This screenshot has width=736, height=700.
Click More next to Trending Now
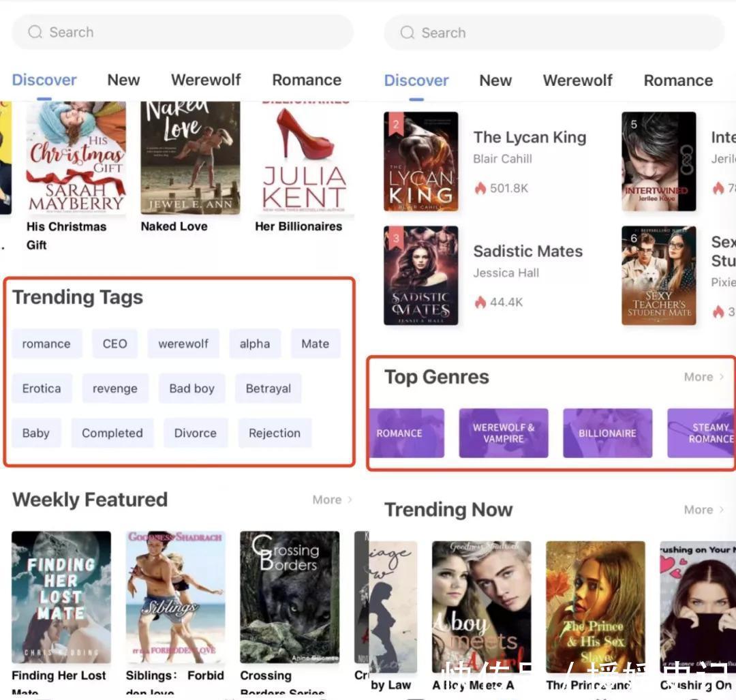(699, 510)
